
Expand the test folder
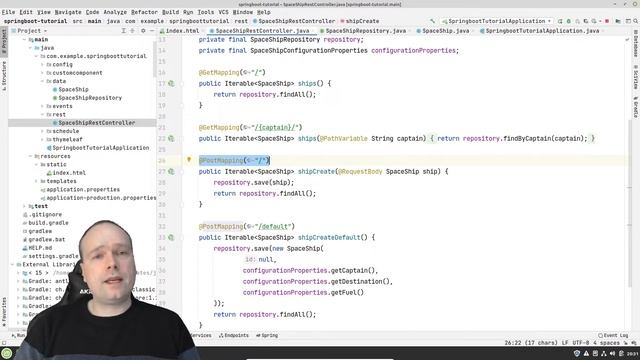click(24, 206)
